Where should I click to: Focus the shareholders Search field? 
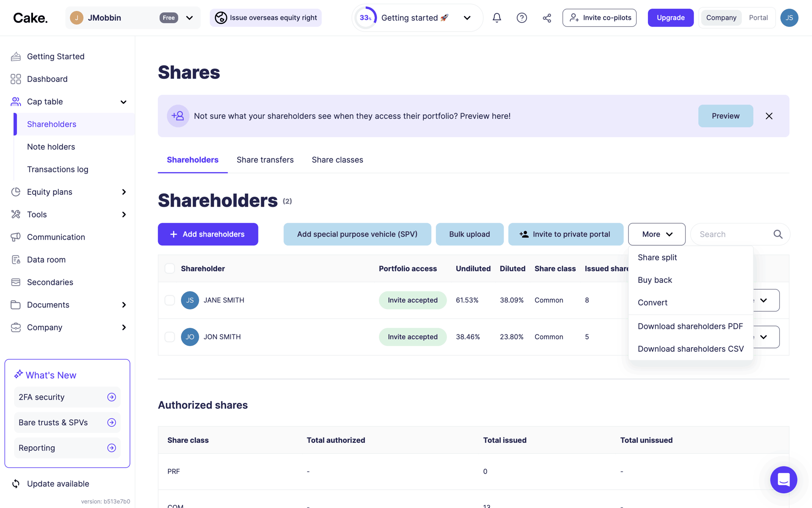tap(740, 234)
